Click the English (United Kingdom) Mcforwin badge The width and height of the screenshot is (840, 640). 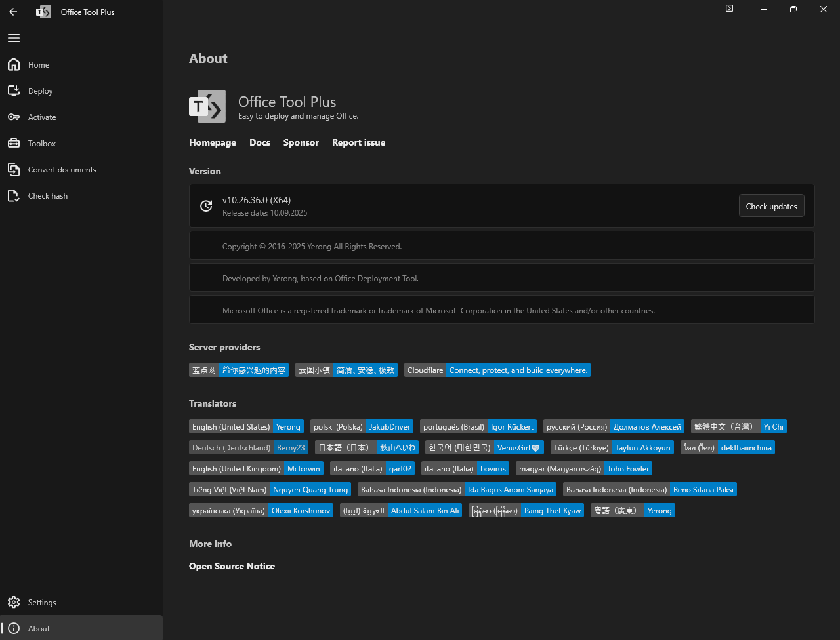click(256, 469)
